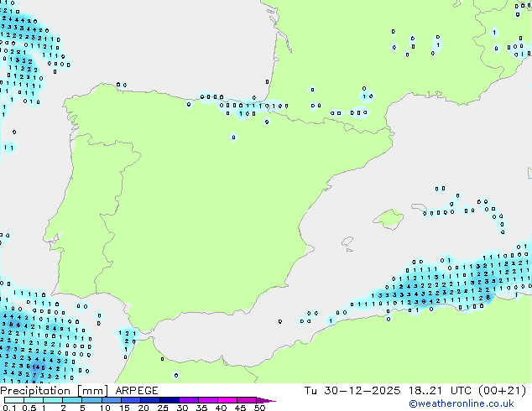This screenshot has width=532, height=411.
Task: Click the Mallorca island on the map
Action: coord(389,219)
